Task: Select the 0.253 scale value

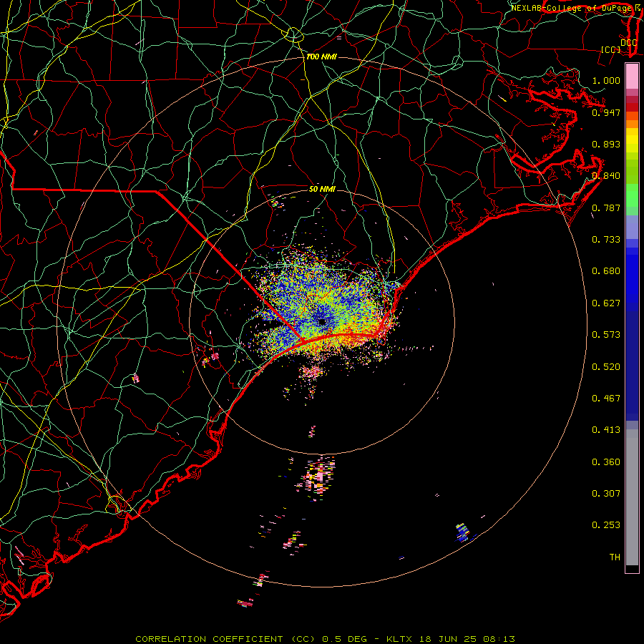Action: click(606, 525)
